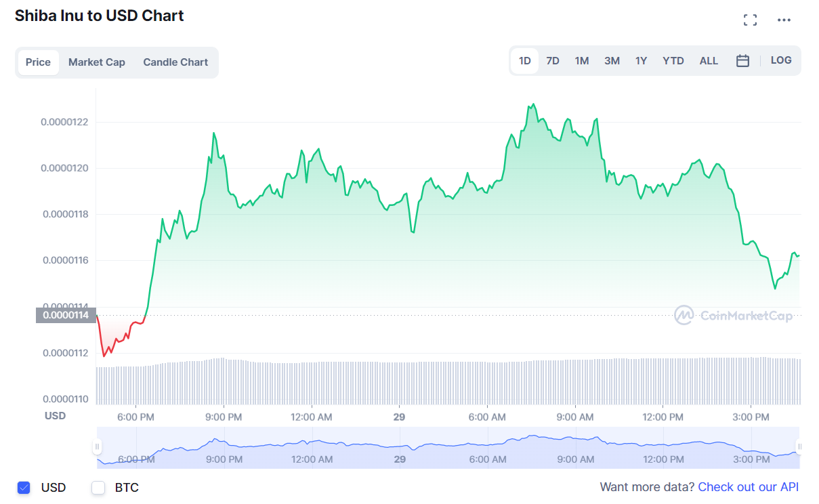
Task: Open fullscreen chart view icon
Action: (750, 20)
